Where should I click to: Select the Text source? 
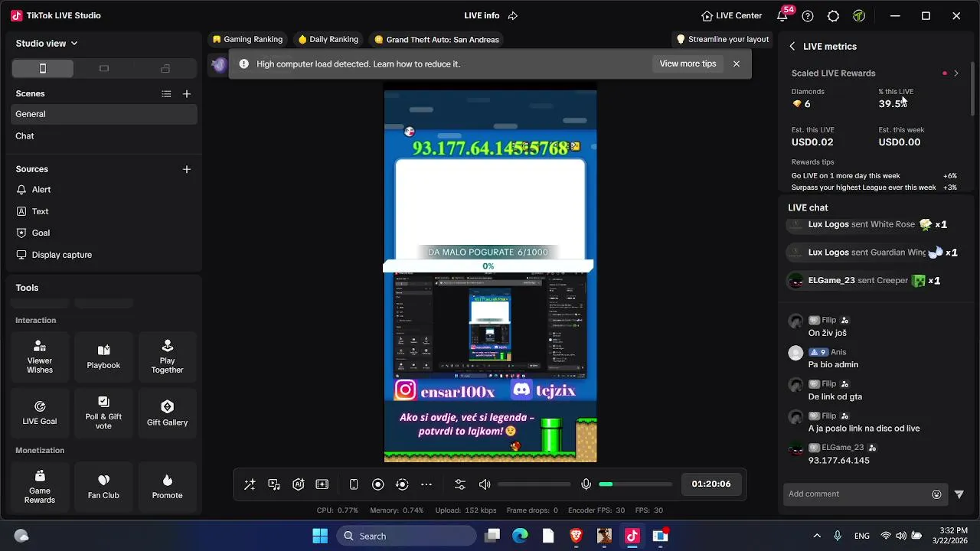coord(104,211)
